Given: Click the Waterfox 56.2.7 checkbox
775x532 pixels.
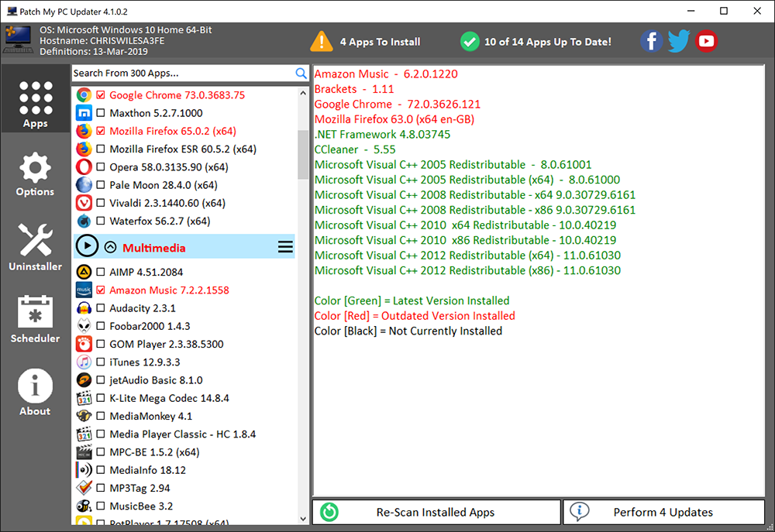Looking at the screenshot, I should (x=101, y=221).
